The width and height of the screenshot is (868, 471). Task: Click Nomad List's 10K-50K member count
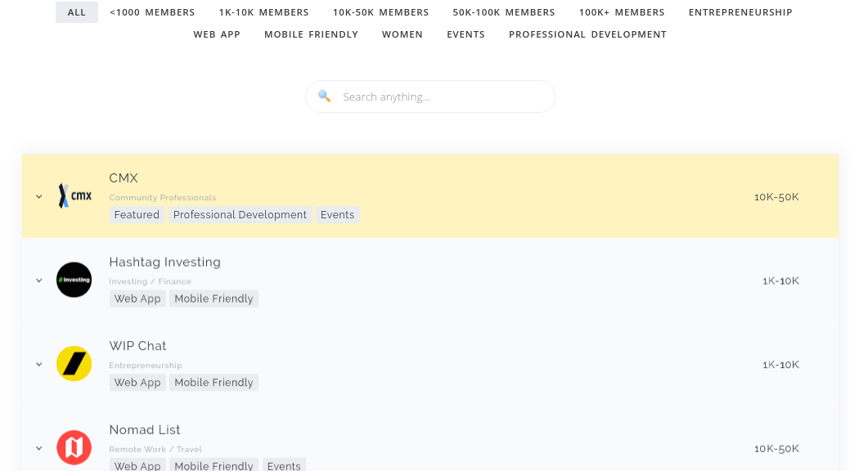tap(776, 448)
